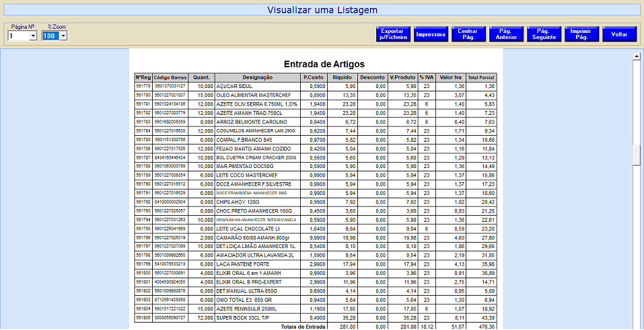The image size is (644, 330).
Task: Select the AÇUCAR SIDUL row description
Action: click(235, 87)
